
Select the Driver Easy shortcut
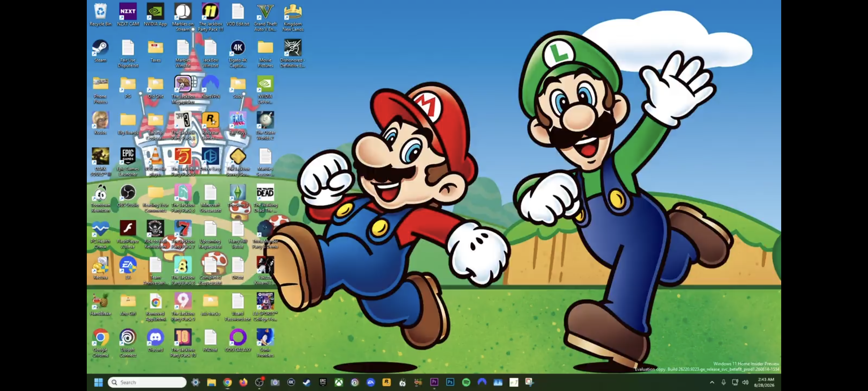210,159
